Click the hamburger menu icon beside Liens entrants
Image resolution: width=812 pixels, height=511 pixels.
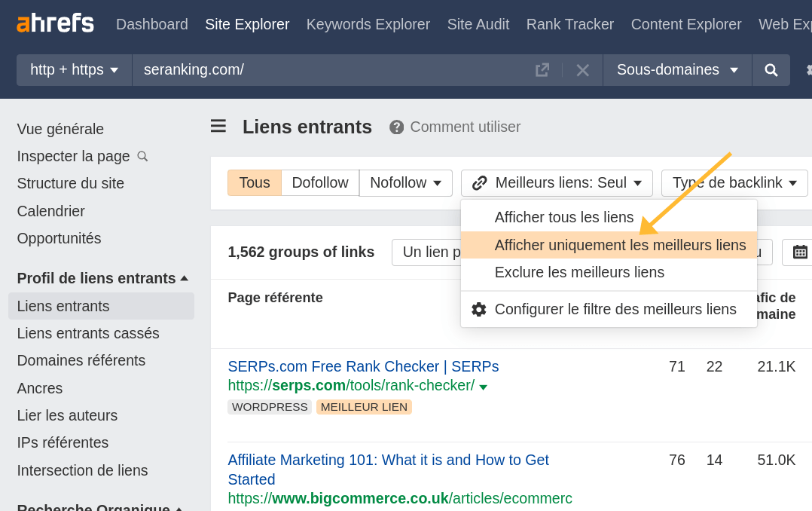pyautogui.click(x=218, y=126)
